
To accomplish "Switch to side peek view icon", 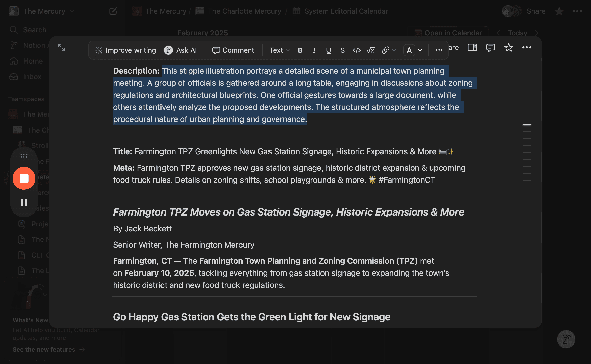I will pyautogui.click(x=472, y=47).
